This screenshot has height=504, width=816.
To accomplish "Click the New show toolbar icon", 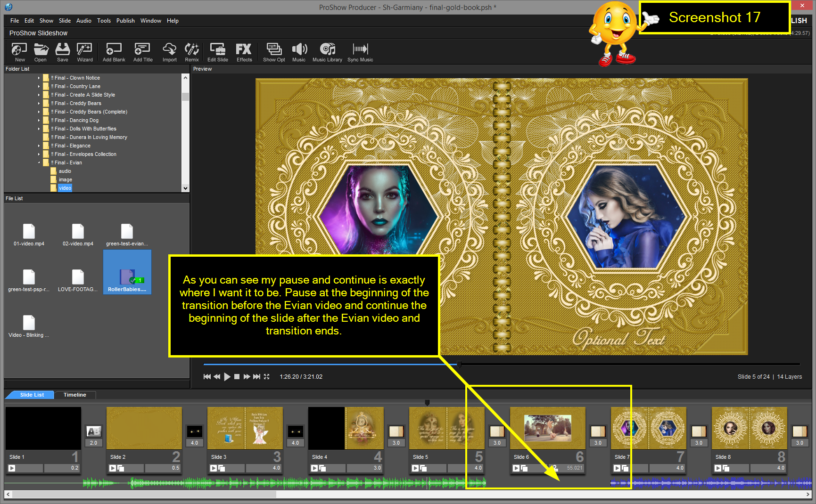I will (x=19, y=52).
